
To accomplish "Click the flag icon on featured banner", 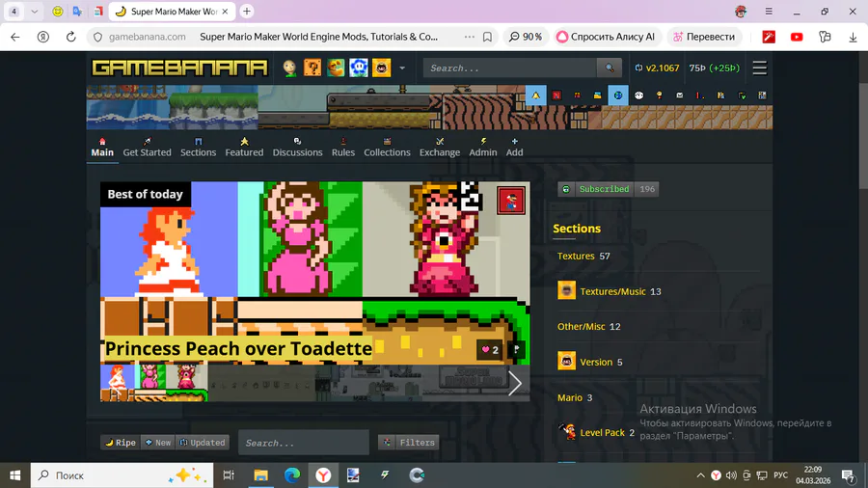I will tap(516, 350).
